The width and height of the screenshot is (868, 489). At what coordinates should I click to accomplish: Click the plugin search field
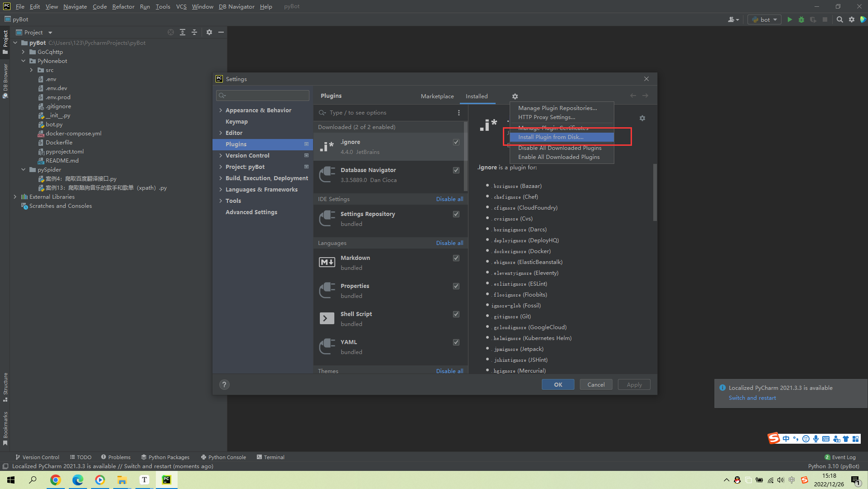point(391,113)
